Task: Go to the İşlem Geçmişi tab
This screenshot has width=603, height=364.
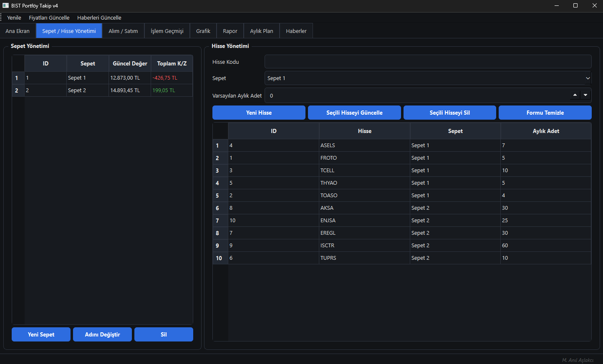Action: [167, 31]
